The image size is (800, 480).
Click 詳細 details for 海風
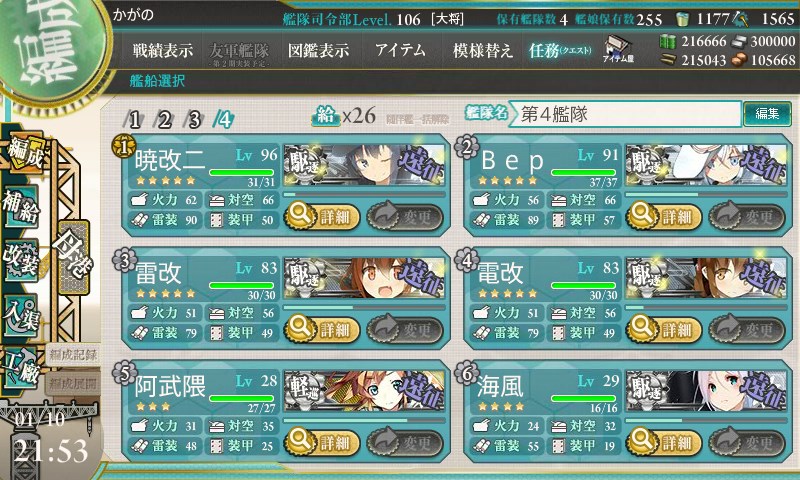click(x=664, y=442)
